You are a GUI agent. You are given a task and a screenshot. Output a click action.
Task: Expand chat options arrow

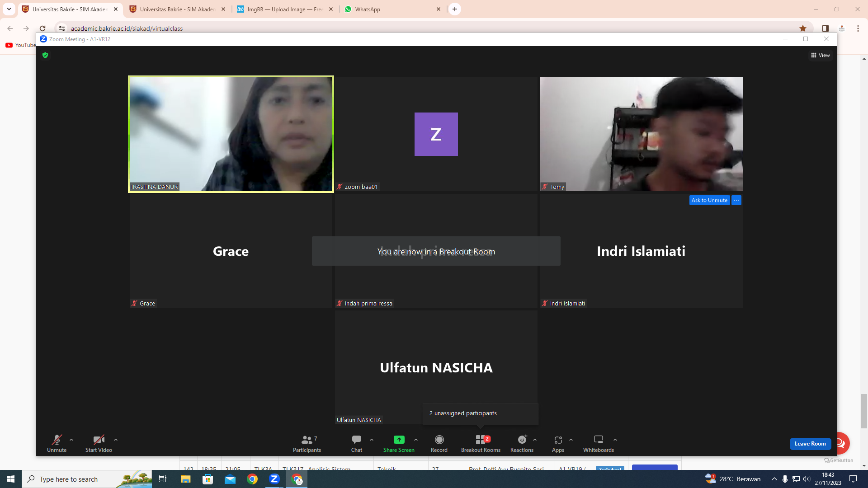click(x=372, y=440)
